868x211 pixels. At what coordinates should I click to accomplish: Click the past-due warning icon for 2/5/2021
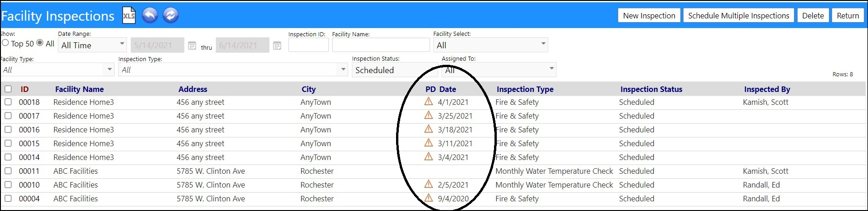pyautogui.click(x=429, y=184)
